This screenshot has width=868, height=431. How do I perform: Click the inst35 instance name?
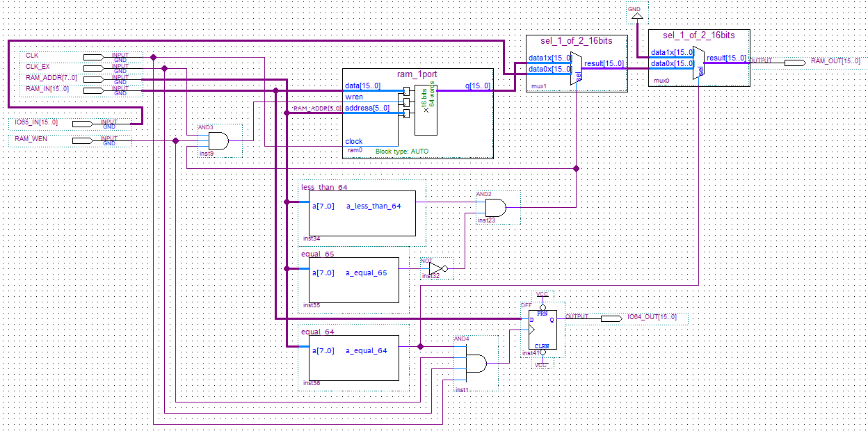coord(311,304)
